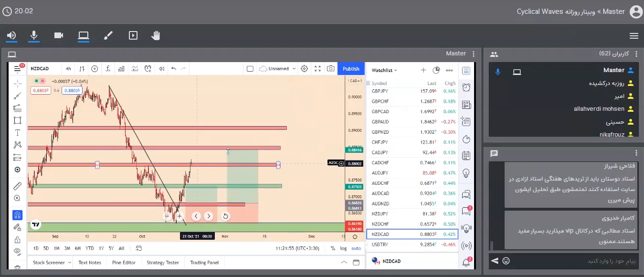The height and width of the screenshot is (277, 644).
Task: Click the blue Publish button
Action: (x=351, y=69)
